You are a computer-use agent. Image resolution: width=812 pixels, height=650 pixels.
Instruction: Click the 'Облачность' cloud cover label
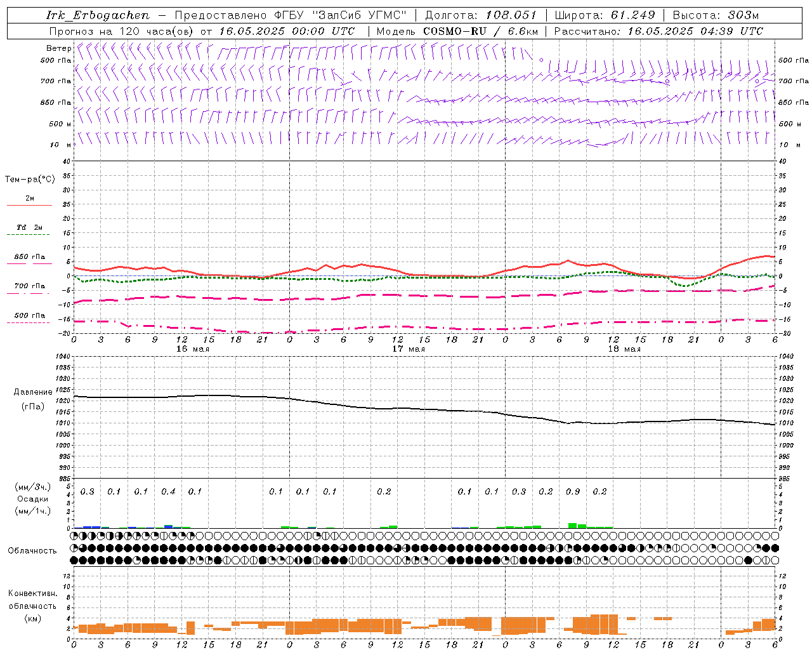coord(32,551)
